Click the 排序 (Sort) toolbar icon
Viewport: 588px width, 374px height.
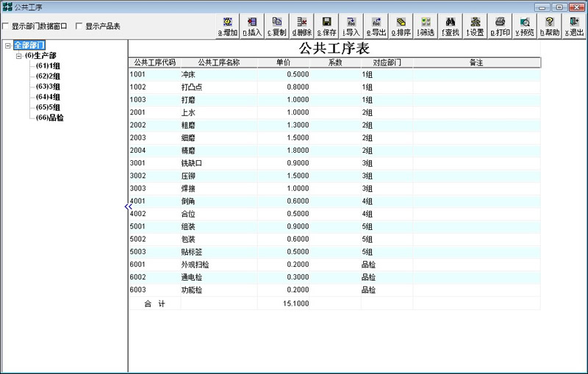click(401, 26)
